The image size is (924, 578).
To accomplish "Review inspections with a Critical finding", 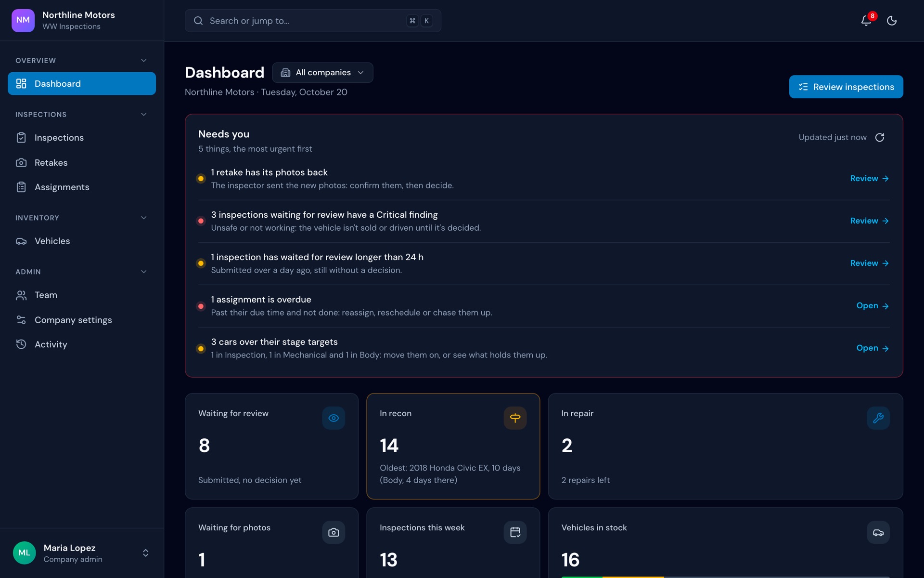I will [x=869, y=221].
